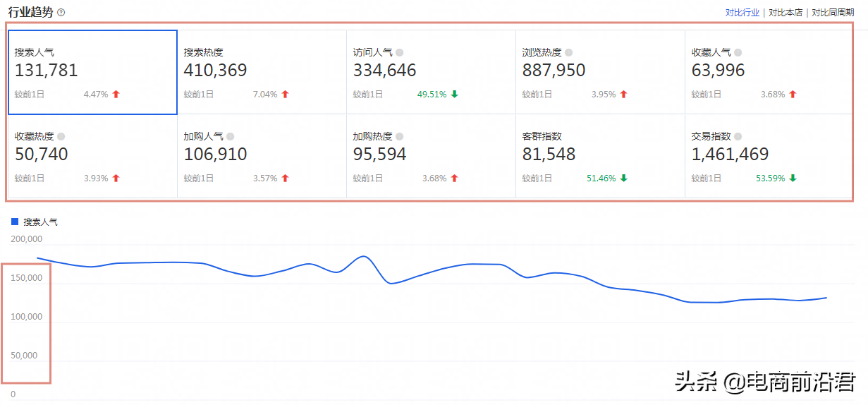Click the help icon beside 行业趋势
The width and height of the screenshot is (868, 405).
coord(61,13)
